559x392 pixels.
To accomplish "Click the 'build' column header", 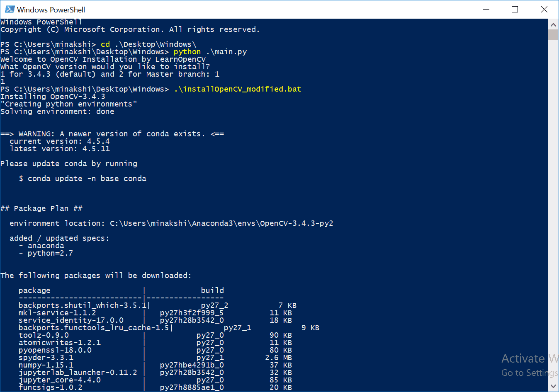I will point(212,290).
